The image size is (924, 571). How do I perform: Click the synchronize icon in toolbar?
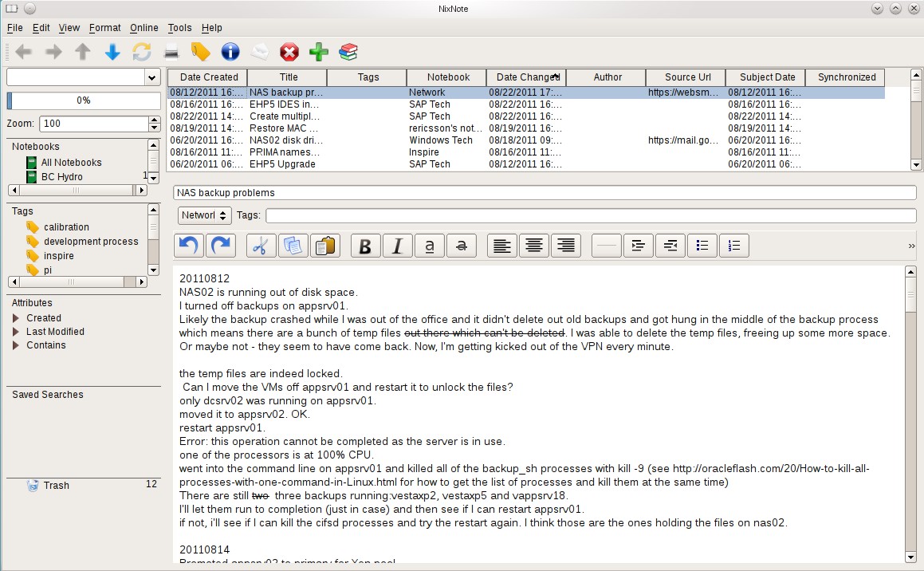142,53
